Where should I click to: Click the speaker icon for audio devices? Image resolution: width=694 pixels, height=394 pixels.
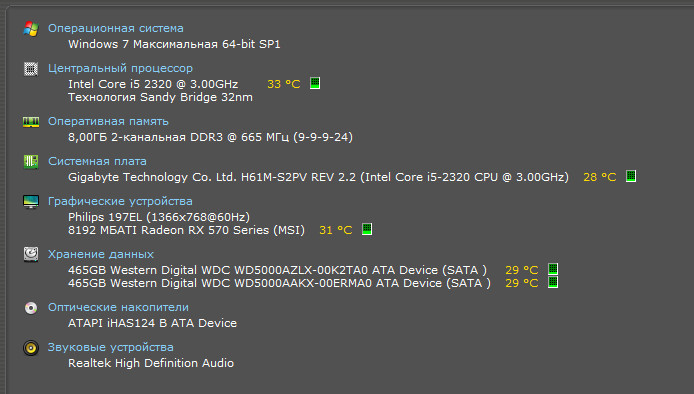tap(31, 348)
